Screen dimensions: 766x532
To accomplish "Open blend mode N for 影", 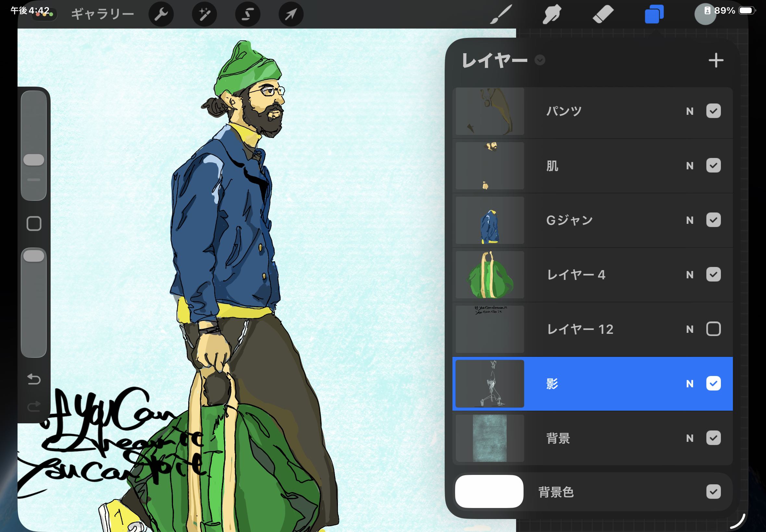I will tap(690, 384).
